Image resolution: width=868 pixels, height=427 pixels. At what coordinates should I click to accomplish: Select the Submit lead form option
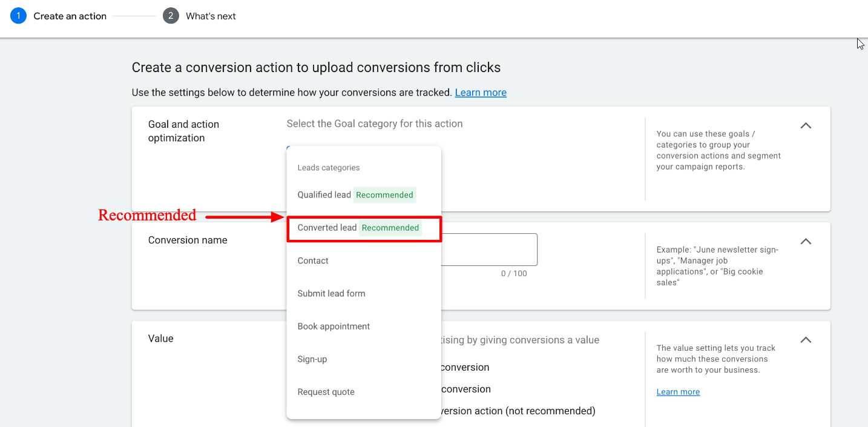(x=331, y=294)
